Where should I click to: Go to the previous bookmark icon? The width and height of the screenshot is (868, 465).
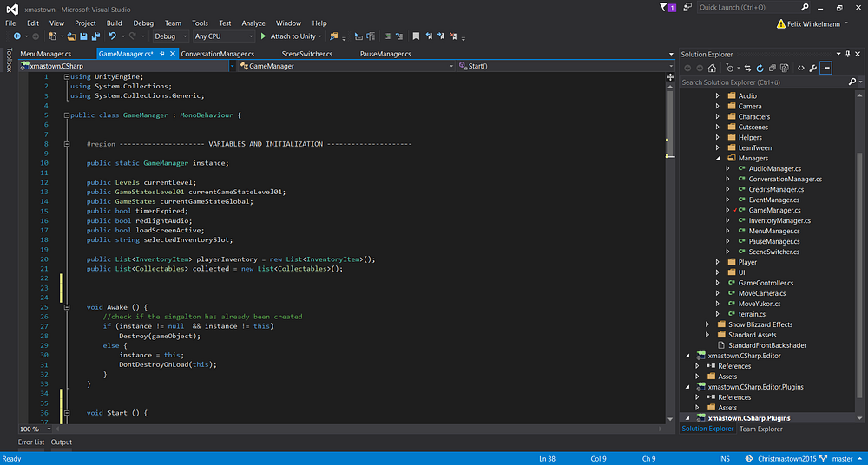429,36
